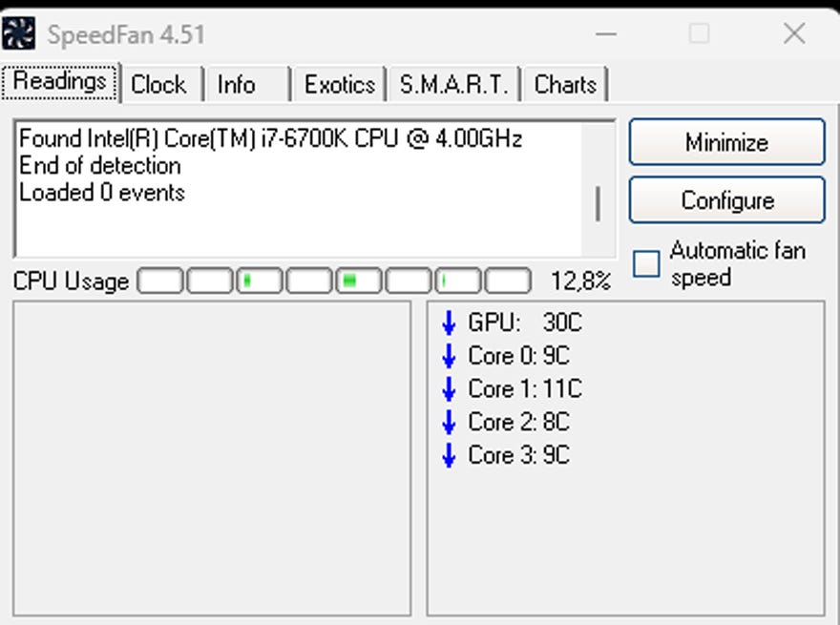Switch to the Readings tab
840x625 pixels.
click(59, 81)
